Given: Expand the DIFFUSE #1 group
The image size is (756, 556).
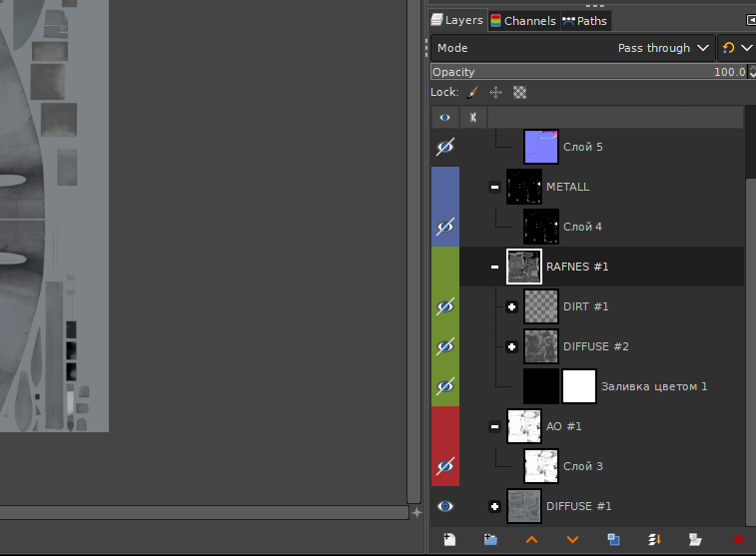Looking at the screenshot, I should [x=494, y=506].
